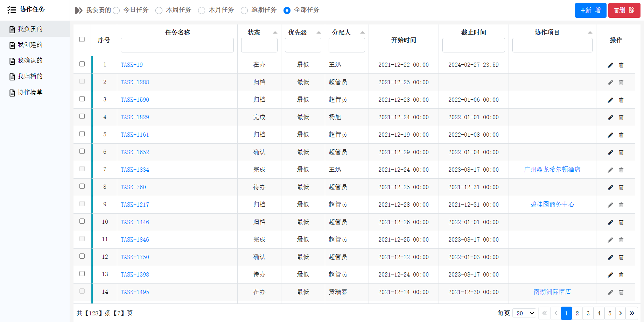The height and width of the screenshot is (322, 644).
Task: Delete TASK-1652 using the trash icon
Action: pos(621,152)
